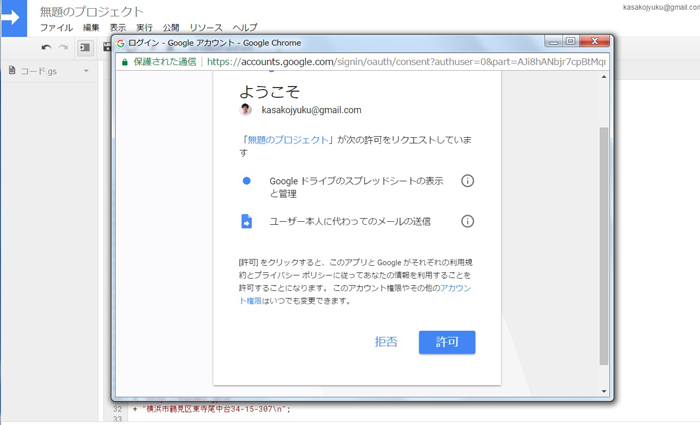Click the blue dot spreadsheet permission icon
Image resolution: width=700 pixels, height=425 pixels.
[246, 181]
